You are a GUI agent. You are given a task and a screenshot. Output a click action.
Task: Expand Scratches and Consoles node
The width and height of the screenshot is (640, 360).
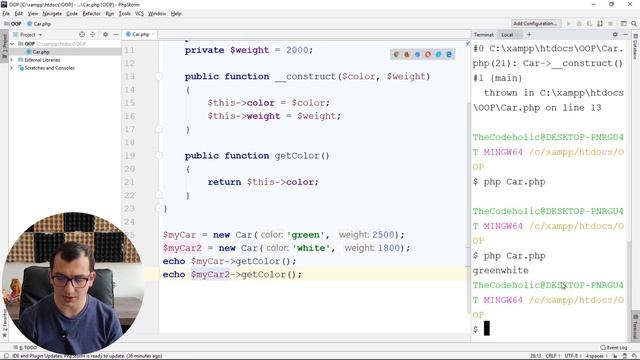click(12, 68)
